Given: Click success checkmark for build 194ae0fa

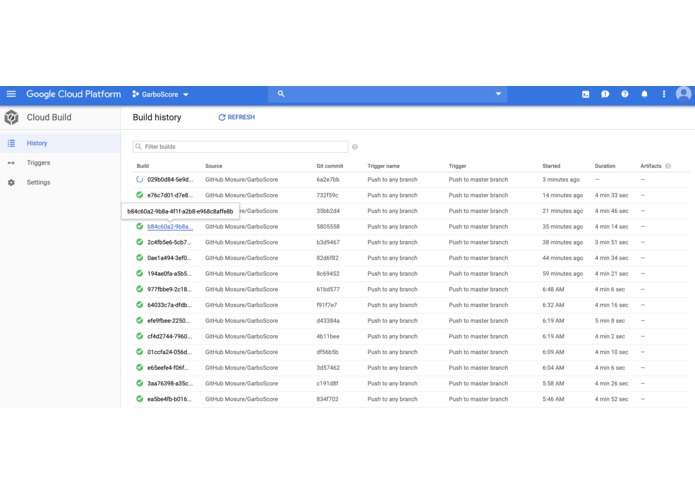Looking at the screenshot, I should pyautogui.click(x=139, y=273).
